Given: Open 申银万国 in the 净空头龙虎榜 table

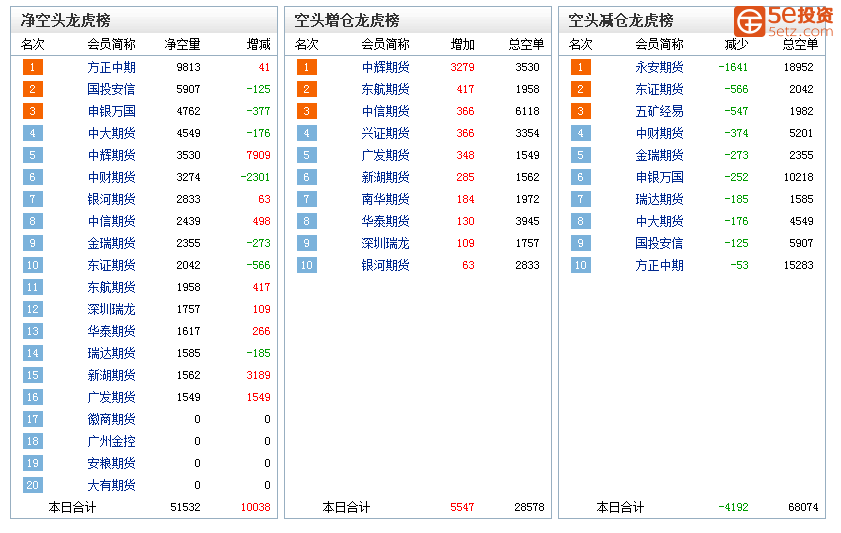Looking at the screenshot, I should pos(112,111).
